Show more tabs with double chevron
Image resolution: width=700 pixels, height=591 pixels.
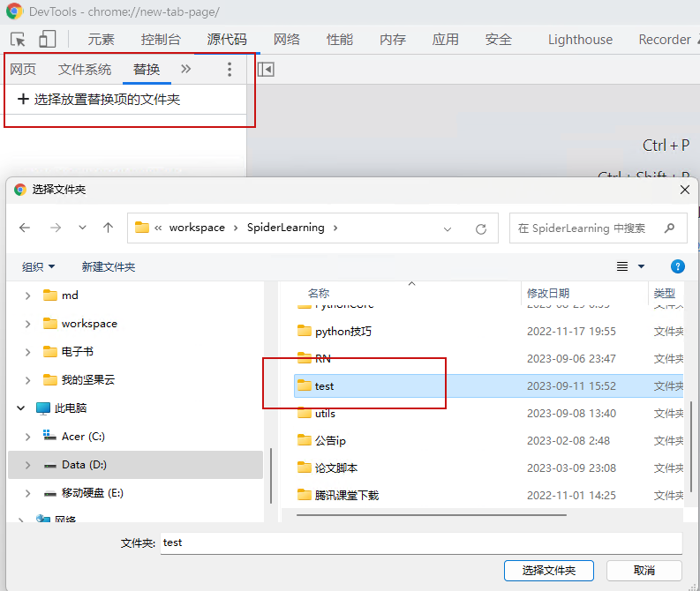pos(185,69)
